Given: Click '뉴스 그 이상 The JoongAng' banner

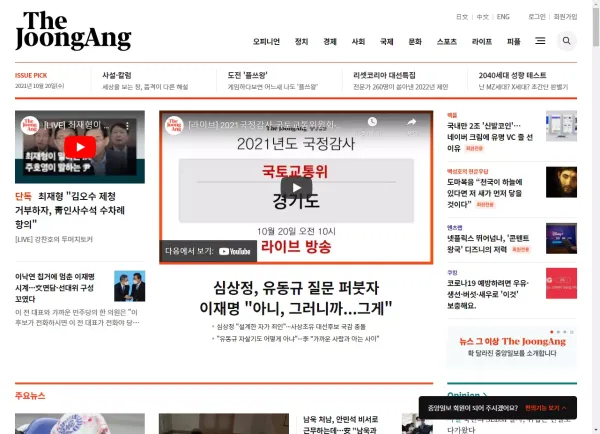Looking at the screenshot, I should 512,346.
